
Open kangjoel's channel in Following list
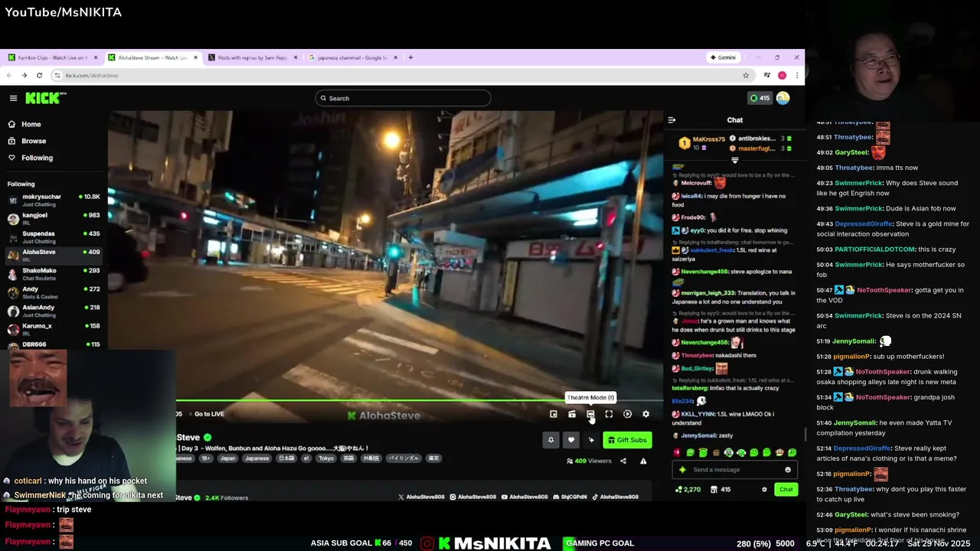pos(54,218)
